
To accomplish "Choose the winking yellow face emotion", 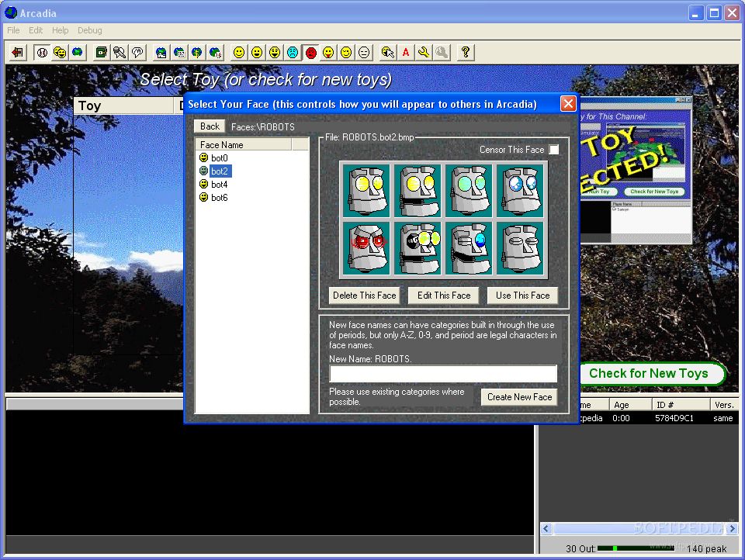I will click(x=346, y=52).
